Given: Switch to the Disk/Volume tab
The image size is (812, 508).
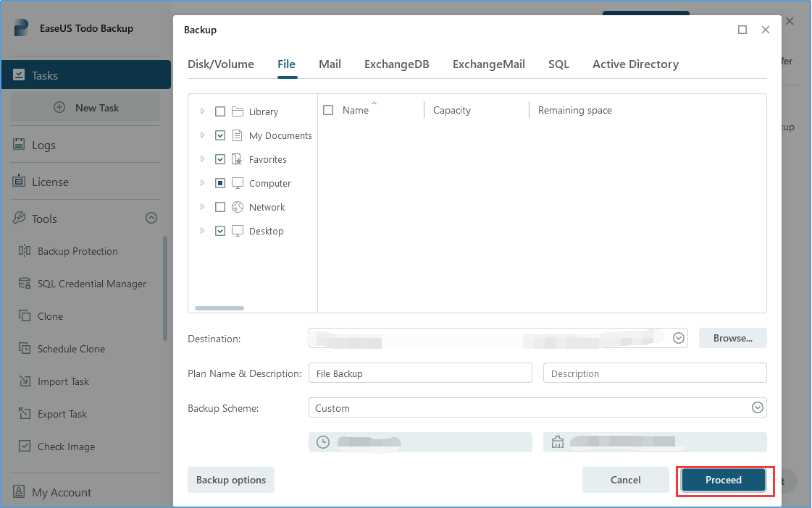Looking at the screenshot, I should 220,64.
